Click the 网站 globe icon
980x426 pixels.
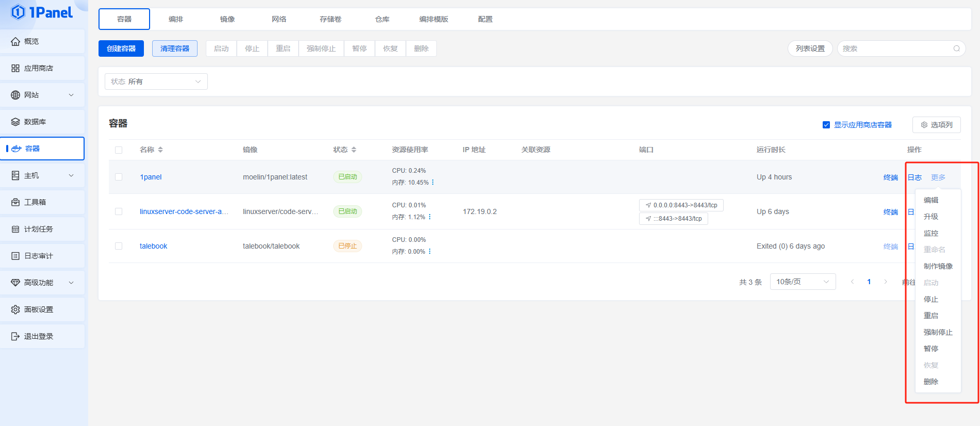15,95
